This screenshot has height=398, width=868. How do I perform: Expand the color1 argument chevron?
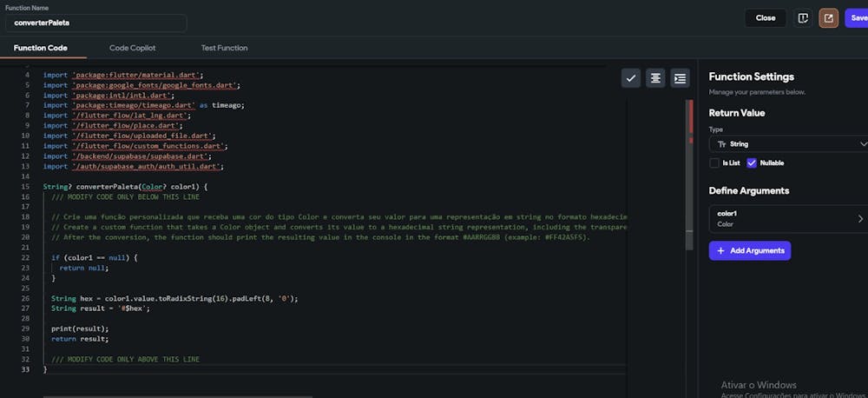tap(860, 219)
